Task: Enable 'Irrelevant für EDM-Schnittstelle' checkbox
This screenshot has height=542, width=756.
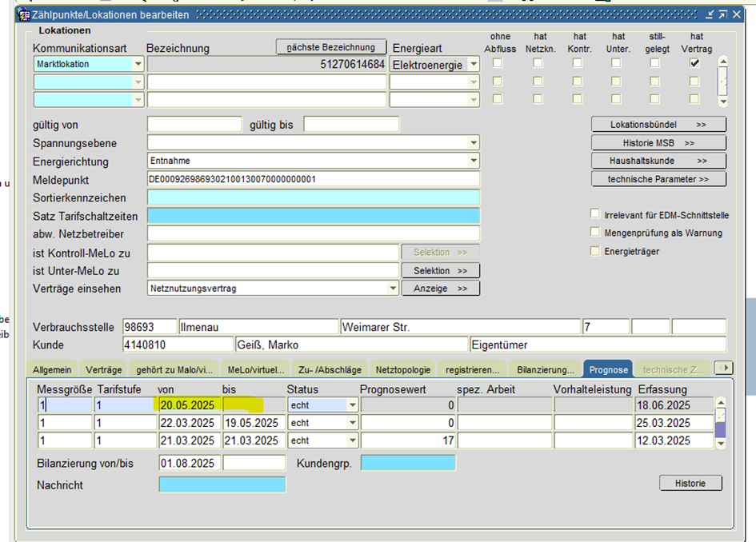Action: click(x=594, y=214)
